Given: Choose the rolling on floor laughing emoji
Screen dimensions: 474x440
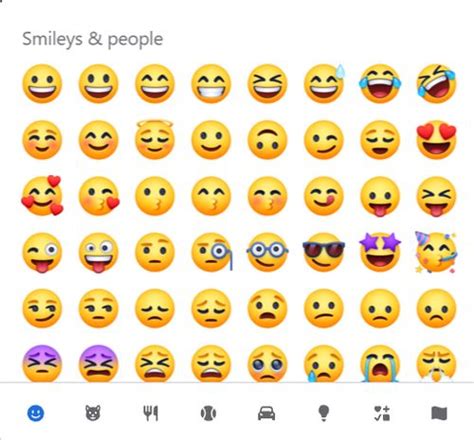Looking at the screenshot, I should pyautogui.click(x=436, y=84).
